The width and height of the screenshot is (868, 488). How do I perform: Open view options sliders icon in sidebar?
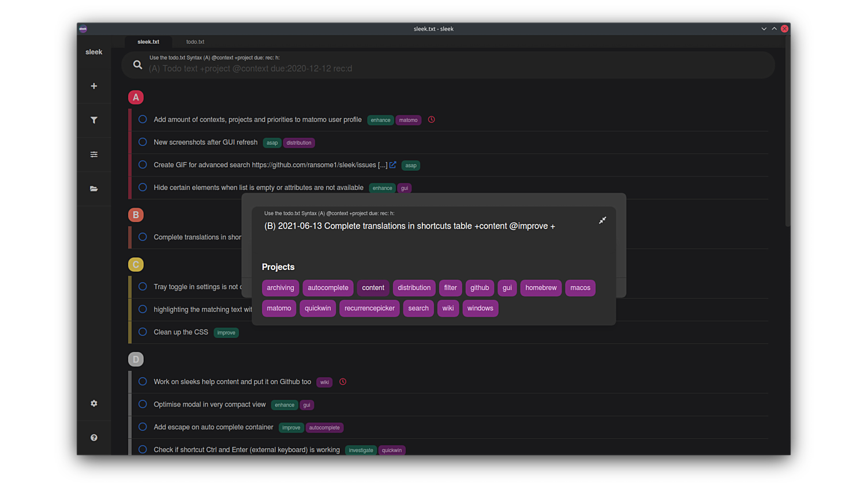[93, 155]
